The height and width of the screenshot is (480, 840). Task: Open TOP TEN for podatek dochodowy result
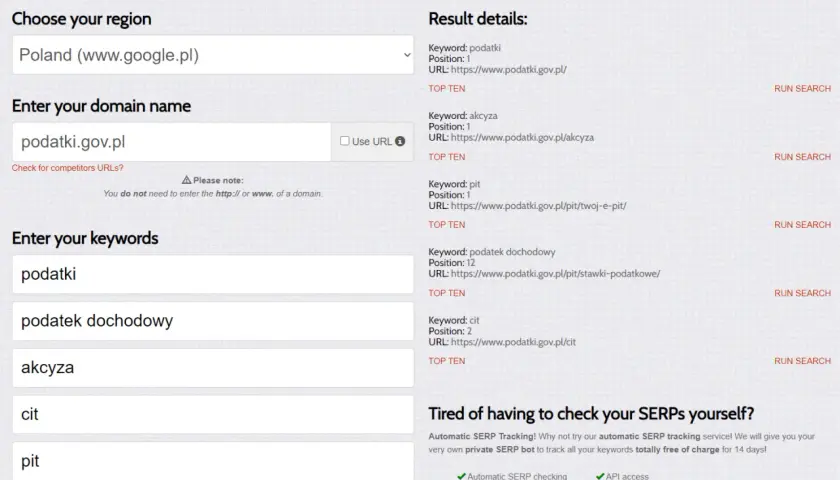tap(447, 293)
